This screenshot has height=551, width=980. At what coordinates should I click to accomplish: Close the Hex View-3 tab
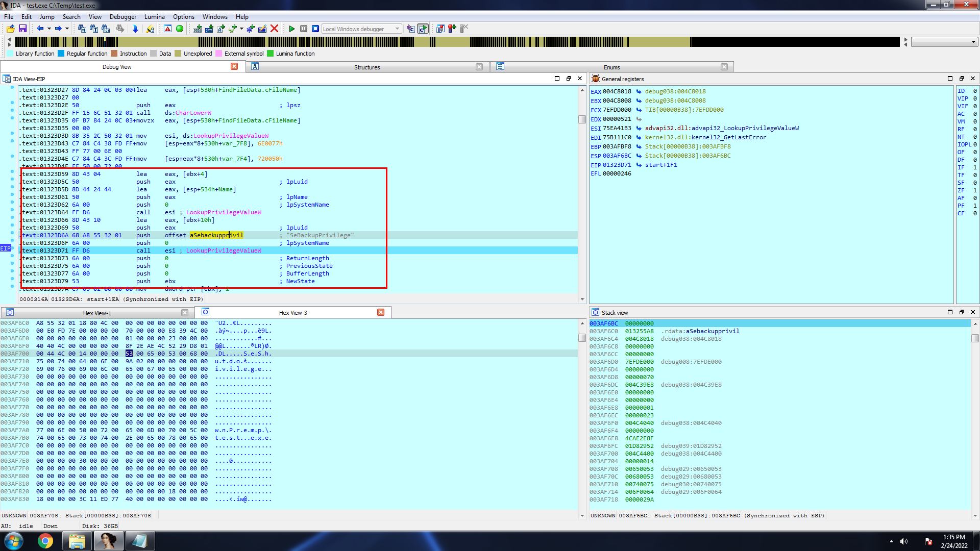point(381,312)
